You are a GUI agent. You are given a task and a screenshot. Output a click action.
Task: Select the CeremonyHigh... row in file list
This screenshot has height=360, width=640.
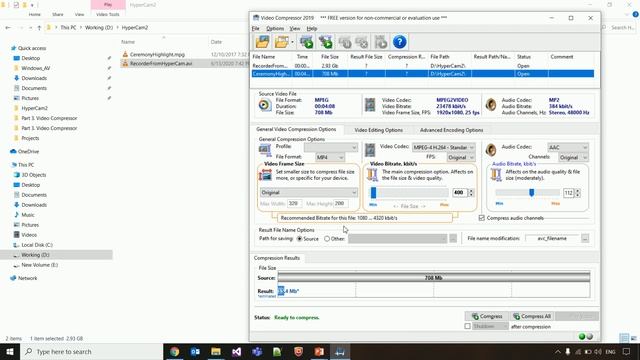coord(422,74)
